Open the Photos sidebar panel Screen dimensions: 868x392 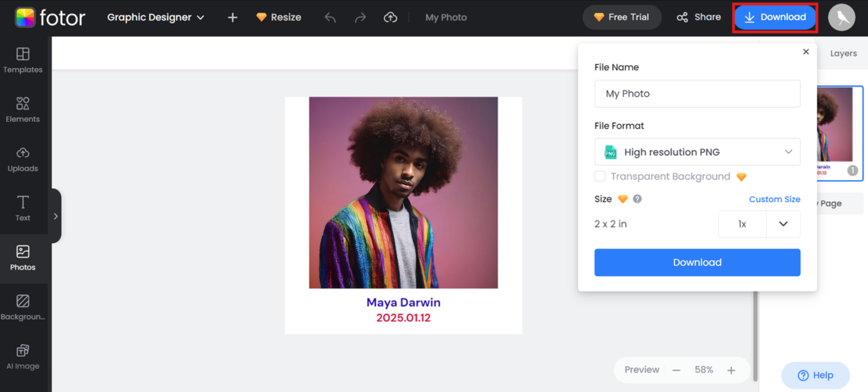pyautogui.click(x=23, y=258)
